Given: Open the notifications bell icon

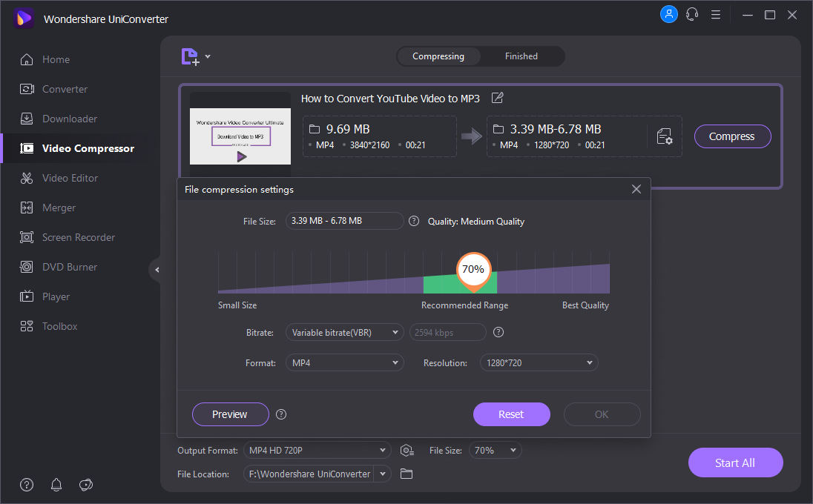Looking at the screenshot, I should coord(56,485).
